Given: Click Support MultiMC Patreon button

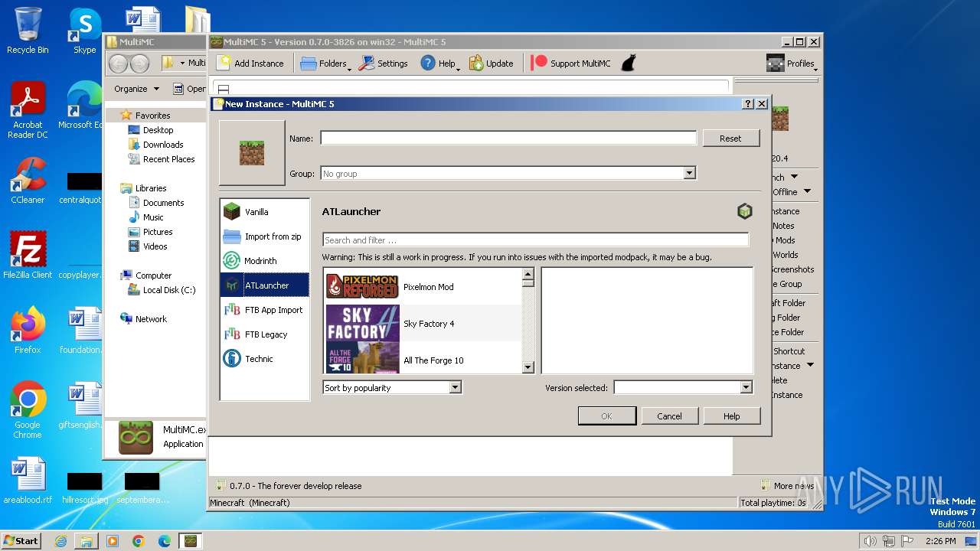Looking at the screenshot, I should (x=570, y=64).
